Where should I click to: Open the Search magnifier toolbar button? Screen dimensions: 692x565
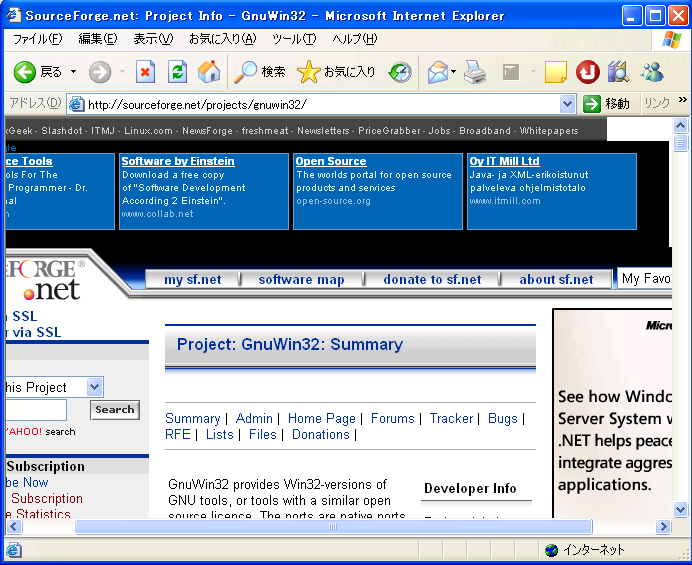pos(260,72)
